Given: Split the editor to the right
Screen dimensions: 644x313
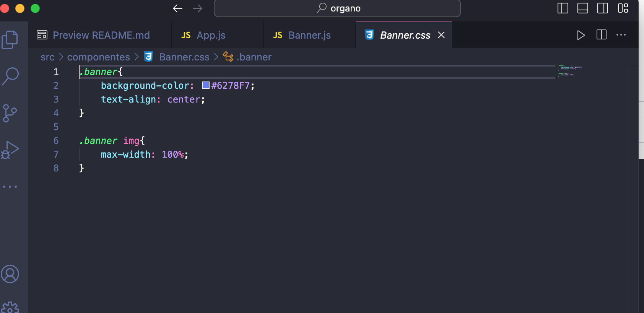Looking at the screenshot, I should [x=602, y=35].
